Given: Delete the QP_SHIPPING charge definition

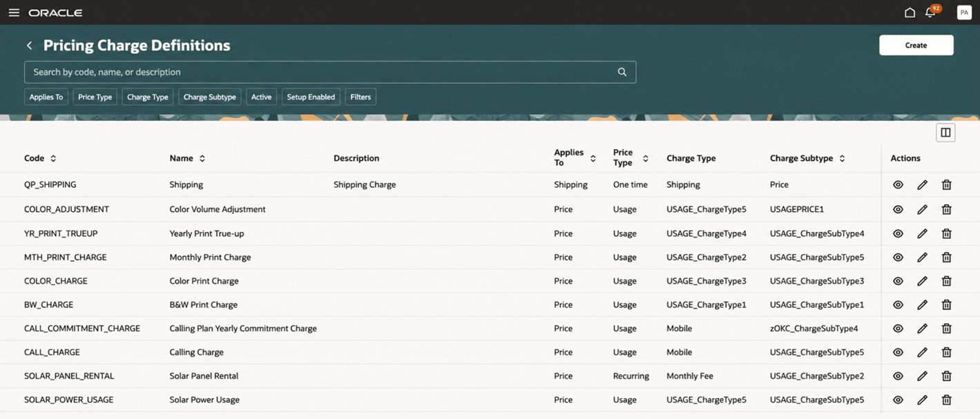Looking at the screenshot, I should pos(947,185).
